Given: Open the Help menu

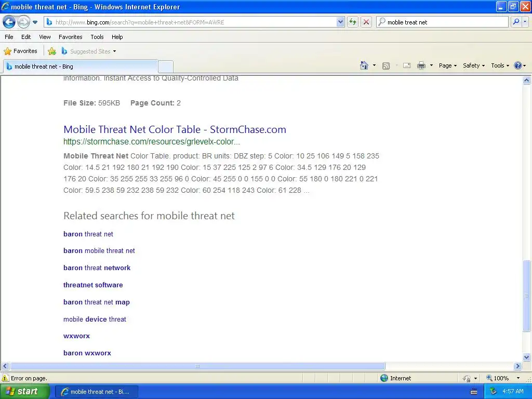Looking at the screenshot, I should 117,37.
